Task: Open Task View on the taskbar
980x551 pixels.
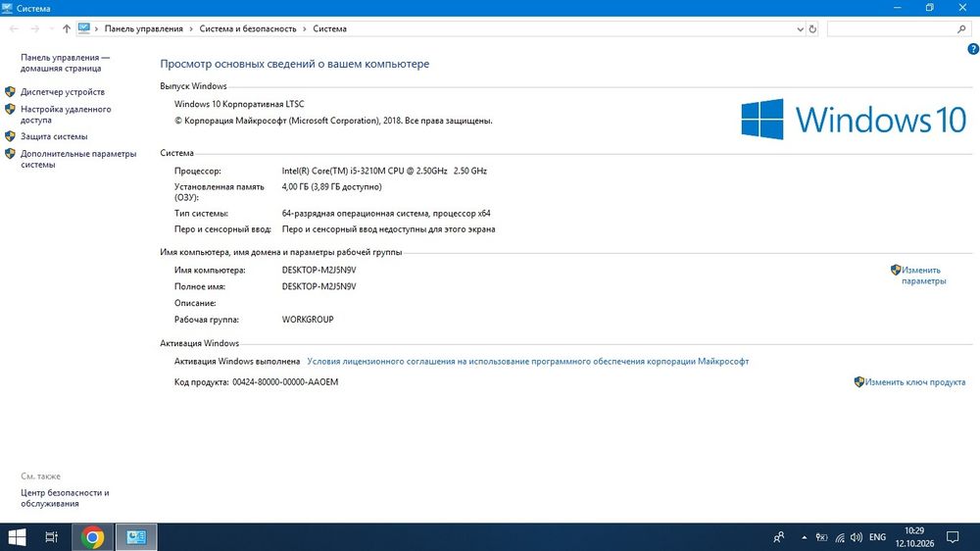Action: tap(52, 537)
